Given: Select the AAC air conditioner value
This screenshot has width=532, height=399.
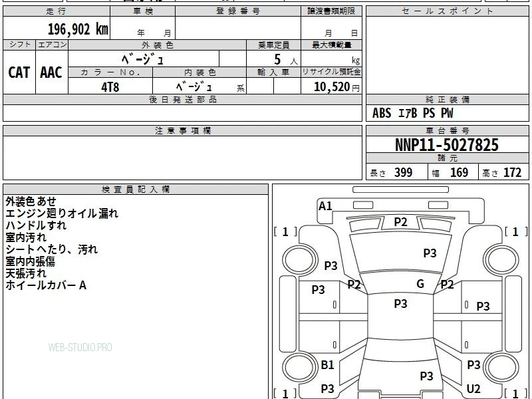Looking at the screenshot, I should coord(51,72).
